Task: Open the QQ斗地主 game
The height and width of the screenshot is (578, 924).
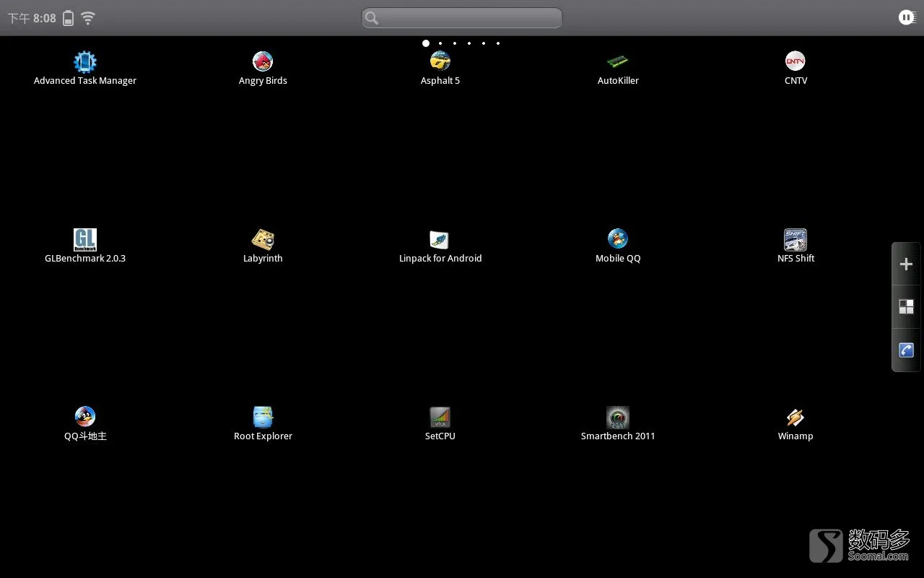Action: [85, 424]
